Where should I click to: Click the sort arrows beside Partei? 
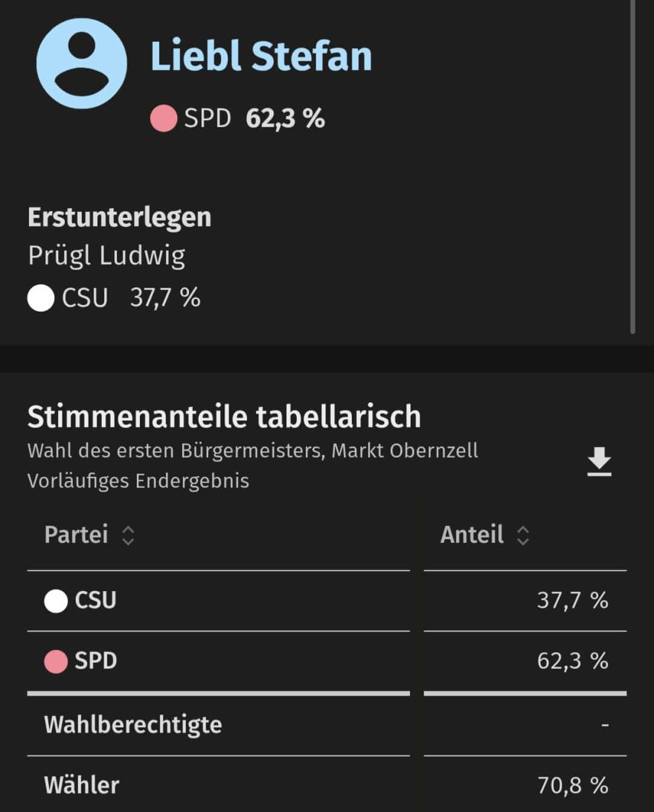tap(128, 535)
